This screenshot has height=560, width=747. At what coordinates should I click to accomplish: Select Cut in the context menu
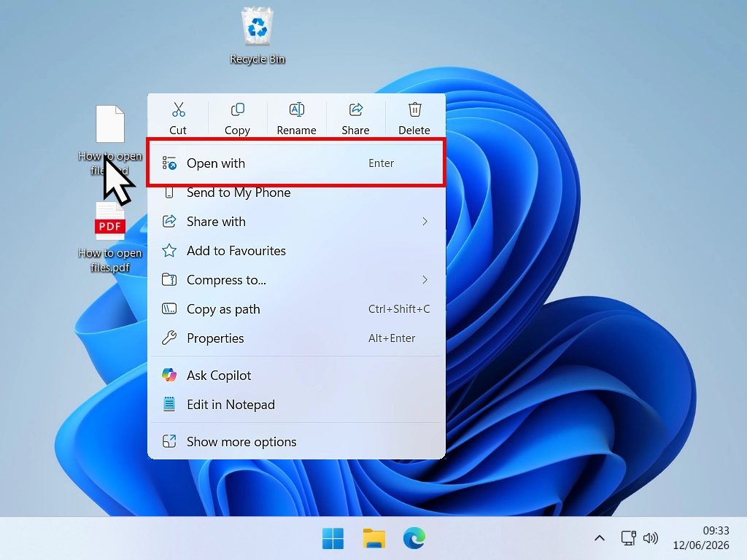point(178,118)
